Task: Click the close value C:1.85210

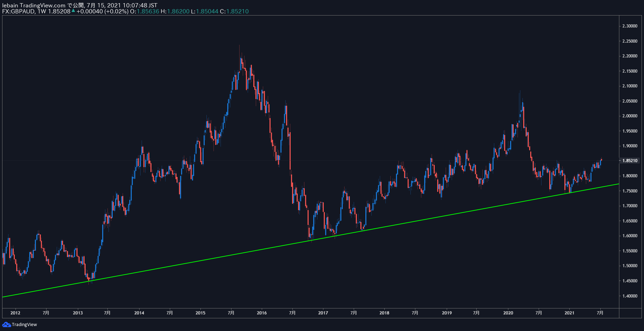Action: (234, 11)
